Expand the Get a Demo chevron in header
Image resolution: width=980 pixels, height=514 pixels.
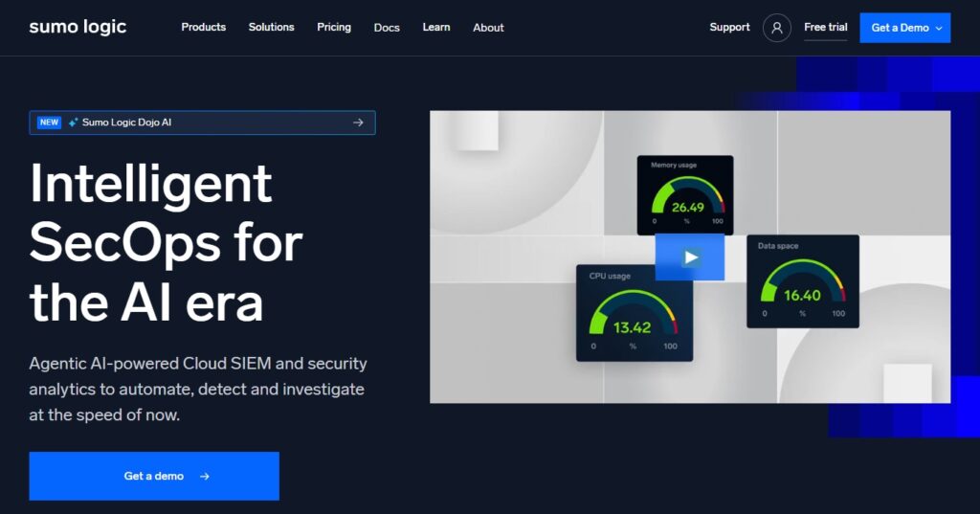point(938,29)
